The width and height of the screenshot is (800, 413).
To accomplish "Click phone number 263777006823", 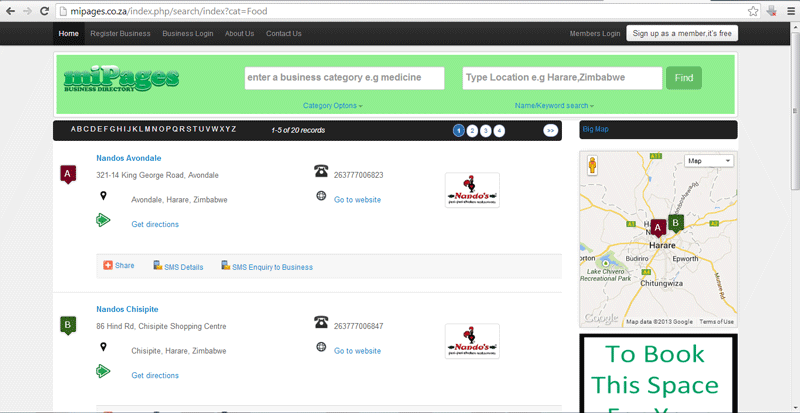I will tap(359, 176).
